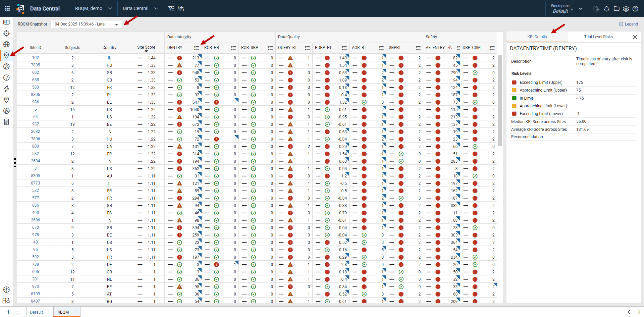
Task: Open the lightning bolt icon in sidebar
Action: coord(6,89)
